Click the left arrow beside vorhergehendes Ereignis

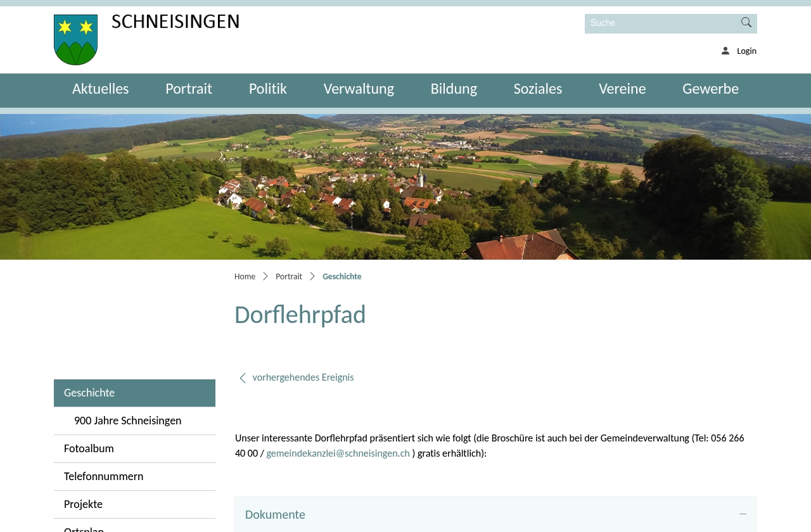click(242, 377)
